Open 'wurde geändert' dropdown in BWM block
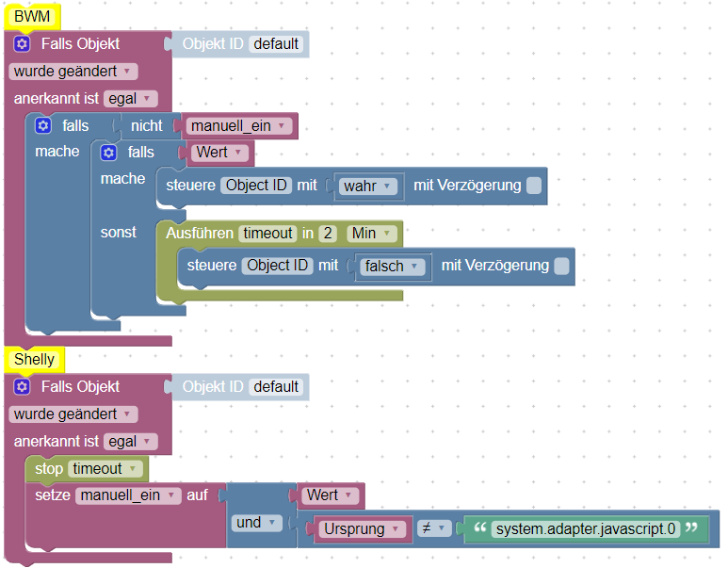The height and width of the screenshot is (568, 728). 73,72
